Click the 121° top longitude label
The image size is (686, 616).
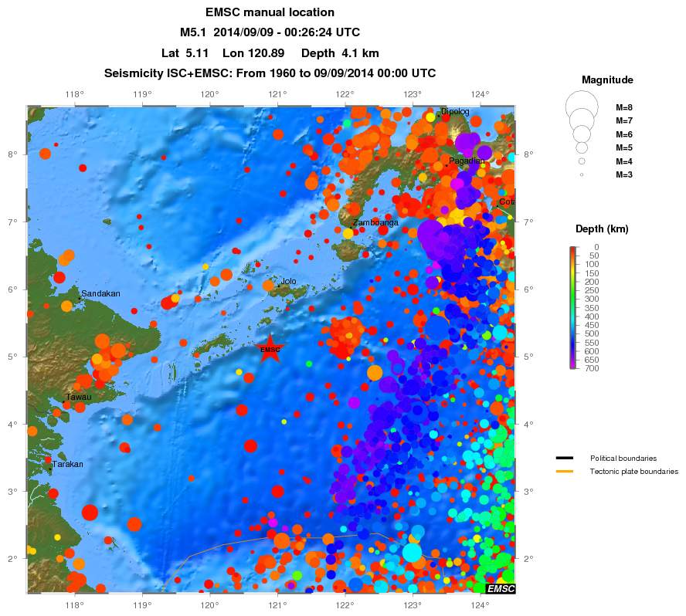(277, 94)
